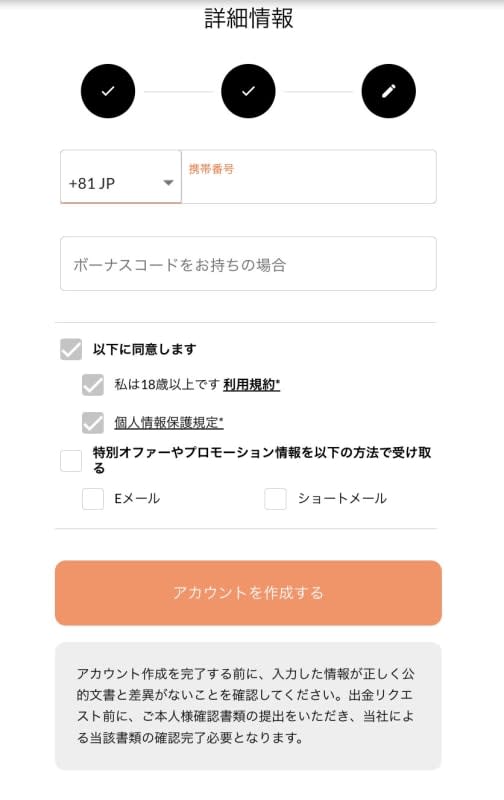
Task: Toggle the 以下に同意します checkbox
Action: 71,349
